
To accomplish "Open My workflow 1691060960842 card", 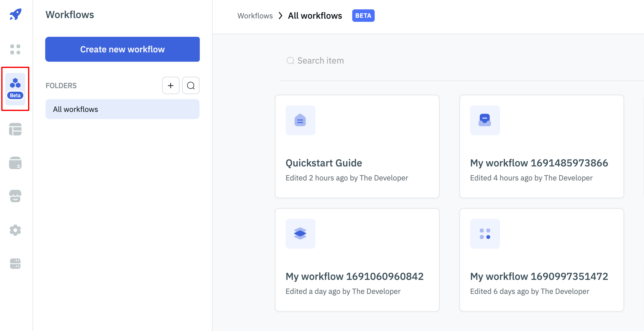I will [357, 260].
